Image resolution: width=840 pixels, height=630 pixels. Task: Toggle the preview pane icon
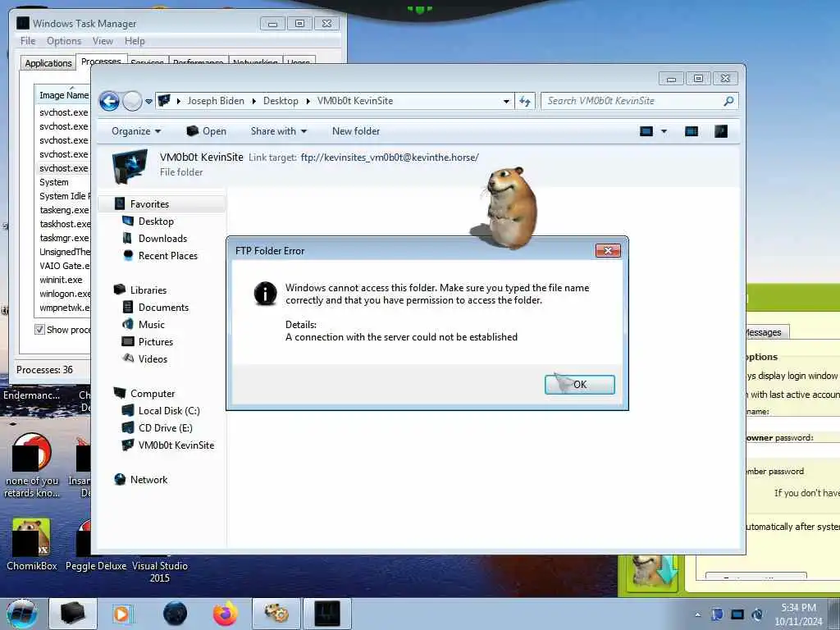point(692,131)
